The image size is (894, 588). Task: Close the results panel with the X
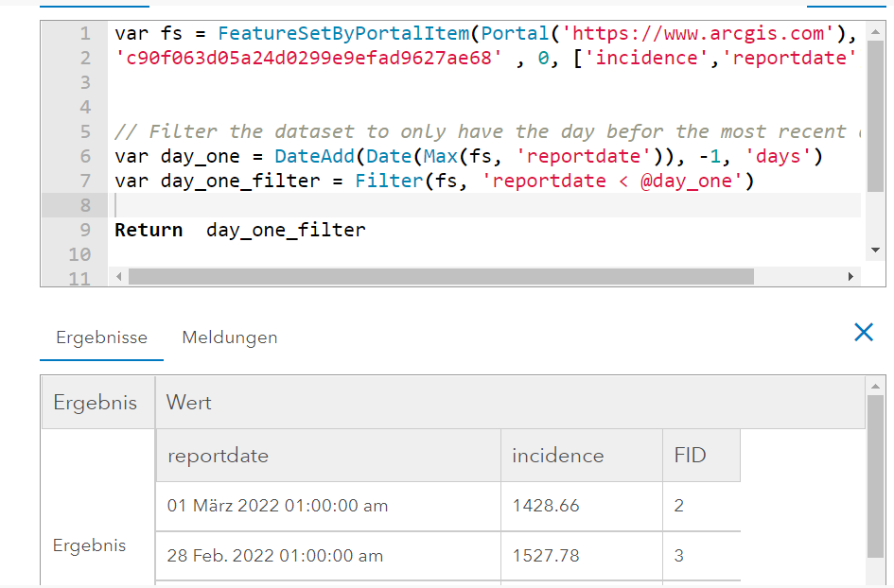coord(863,332)
